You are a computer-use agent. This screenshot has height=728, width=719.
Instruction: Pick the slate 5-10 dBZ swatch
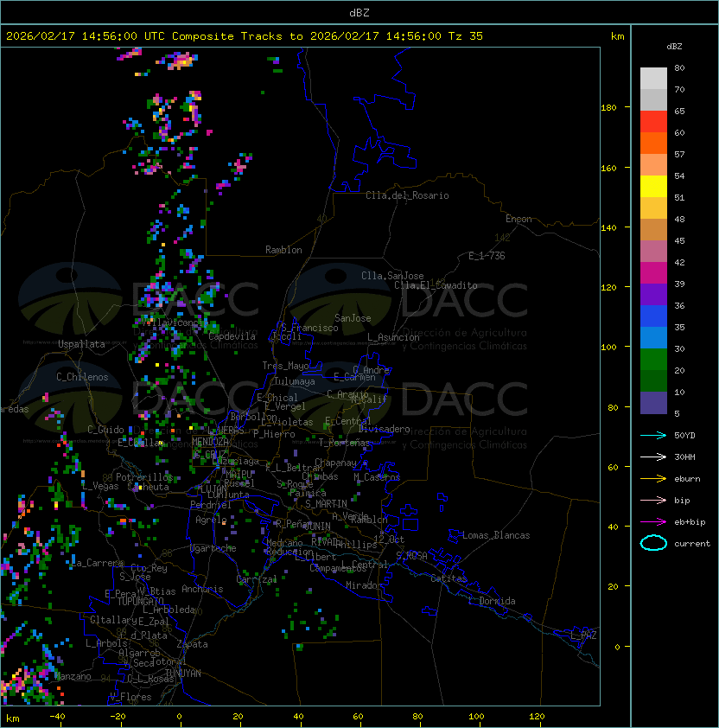pyautogui.click(x=653, y=403)
